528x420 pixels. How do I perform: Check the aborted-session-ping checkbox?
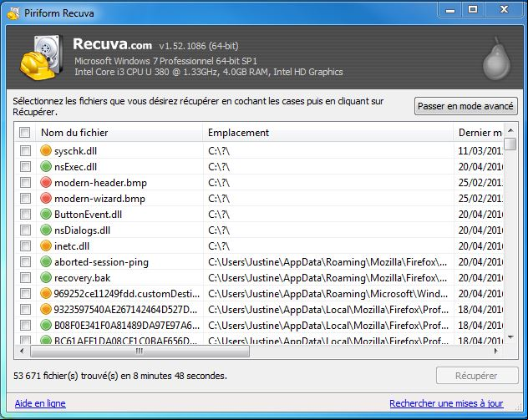click(25, 261)
